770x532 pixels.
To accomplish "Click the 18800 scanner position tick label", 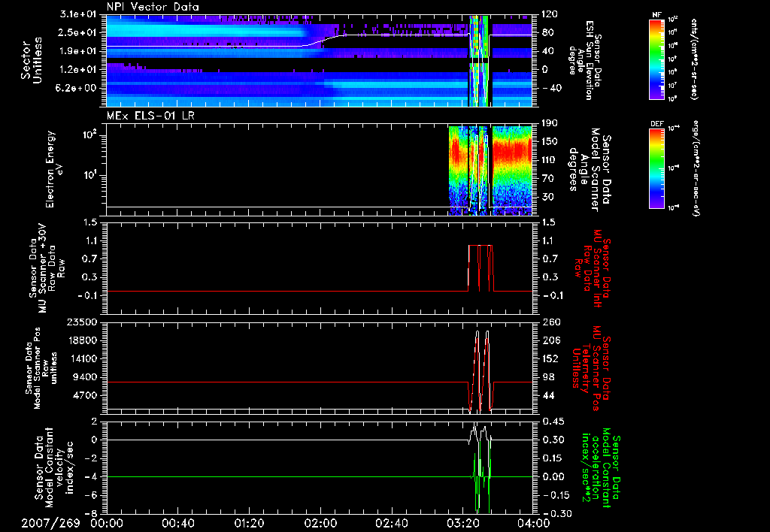I will pos(81,340).
